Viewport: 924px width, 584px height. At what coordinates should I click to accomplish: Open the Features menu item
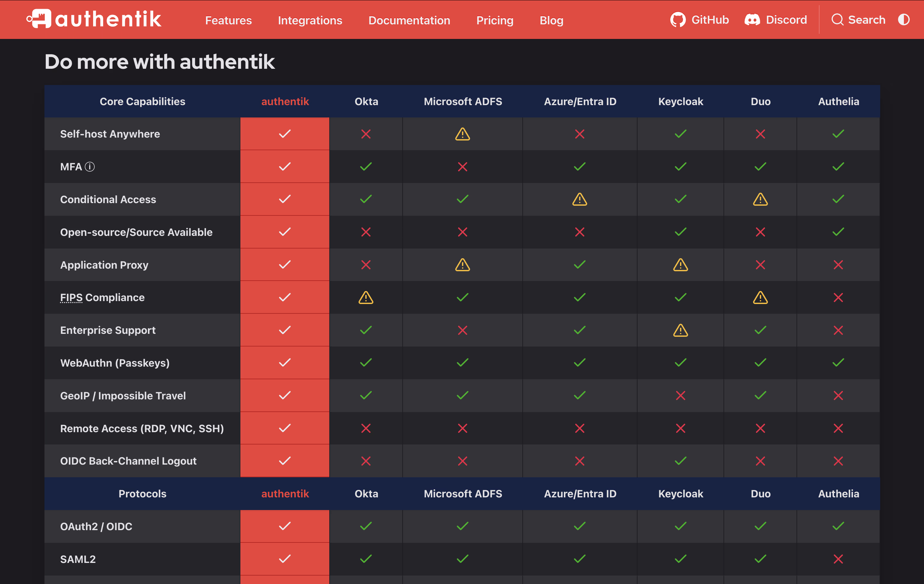(228, 20)
